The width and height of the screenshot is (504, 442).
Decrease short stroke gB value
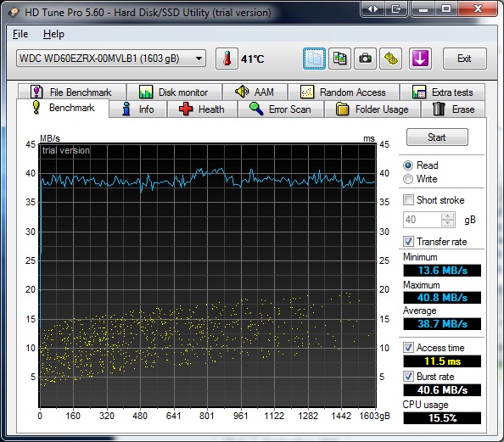click(448, 223)
